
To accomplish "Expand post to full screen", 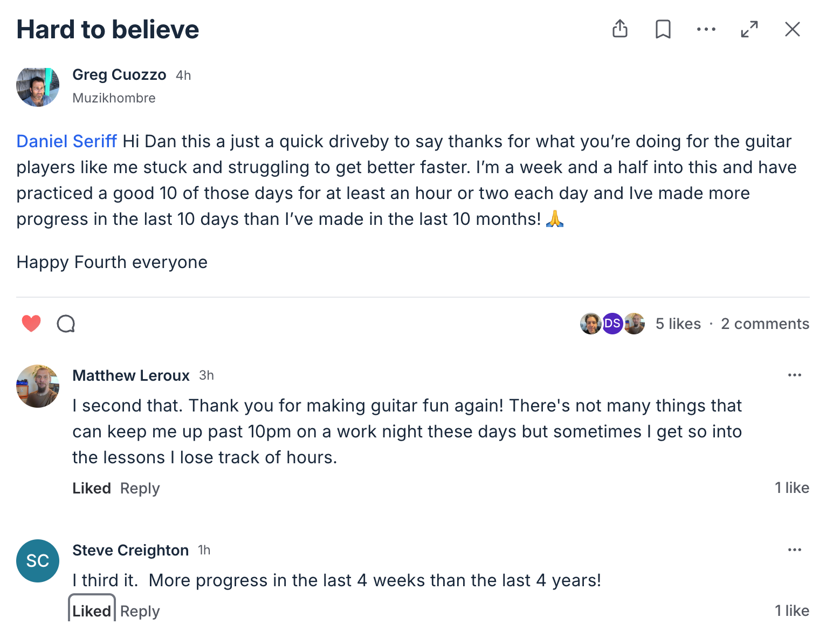I will pyautogui.click(x=749, y=29).
